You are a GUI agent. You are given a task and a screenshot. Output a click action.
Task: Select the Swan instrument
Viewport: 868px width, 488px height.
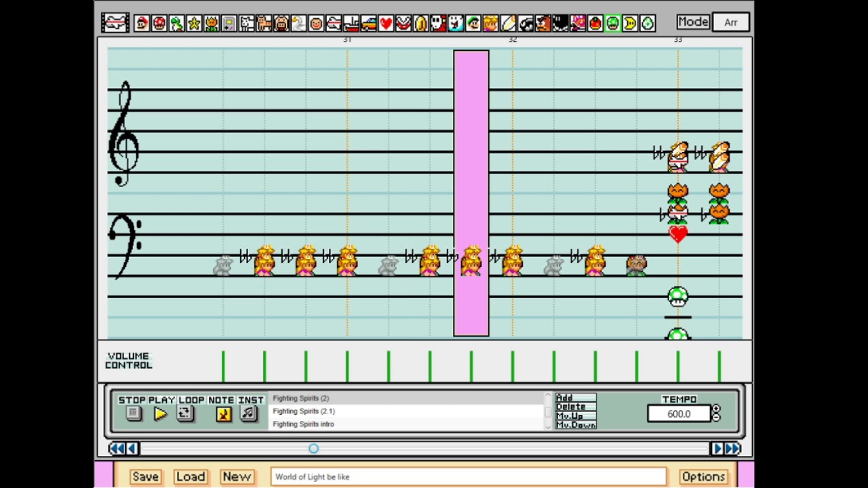299,24
